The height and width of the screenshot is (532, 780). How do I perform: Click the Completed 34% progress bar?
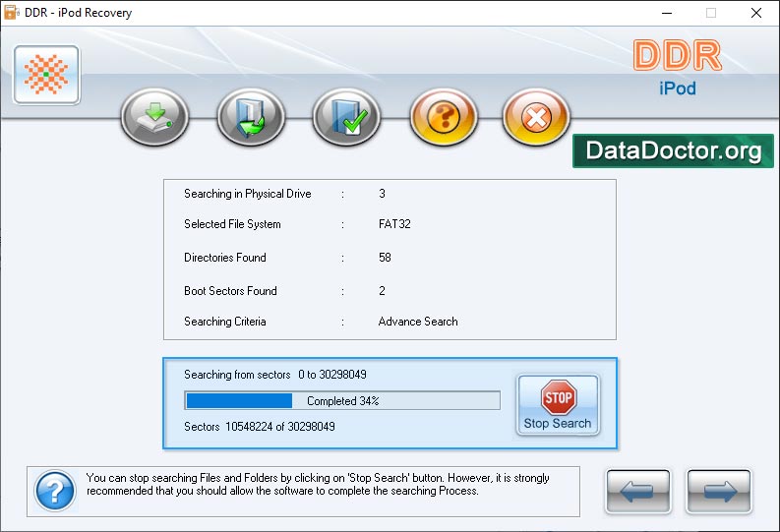pos(342,400)
